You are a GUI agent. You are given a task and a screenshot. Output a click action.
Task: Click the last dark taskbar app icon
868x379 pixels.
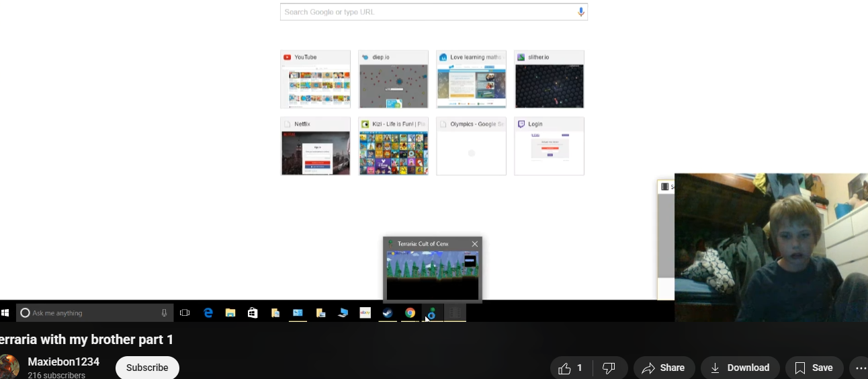pyautogui.click(x=455, y=312)
